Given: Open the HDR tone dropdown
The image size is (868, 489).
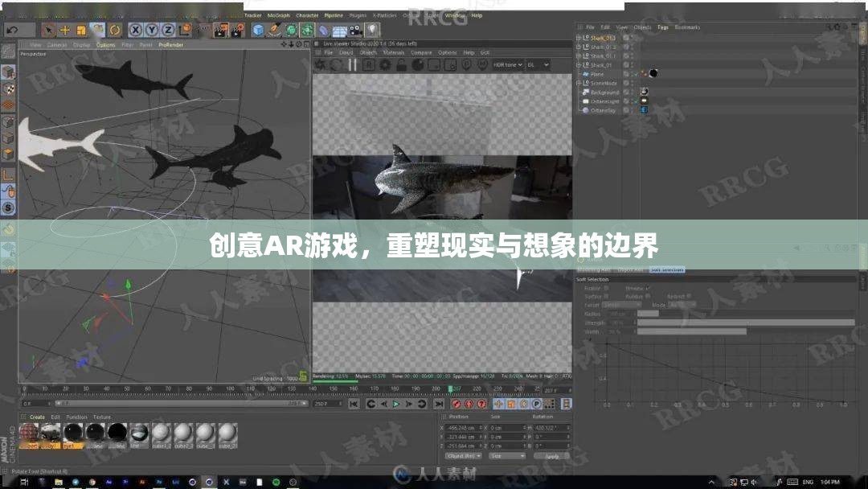Looking at the screenshot, I should (508, 65).
